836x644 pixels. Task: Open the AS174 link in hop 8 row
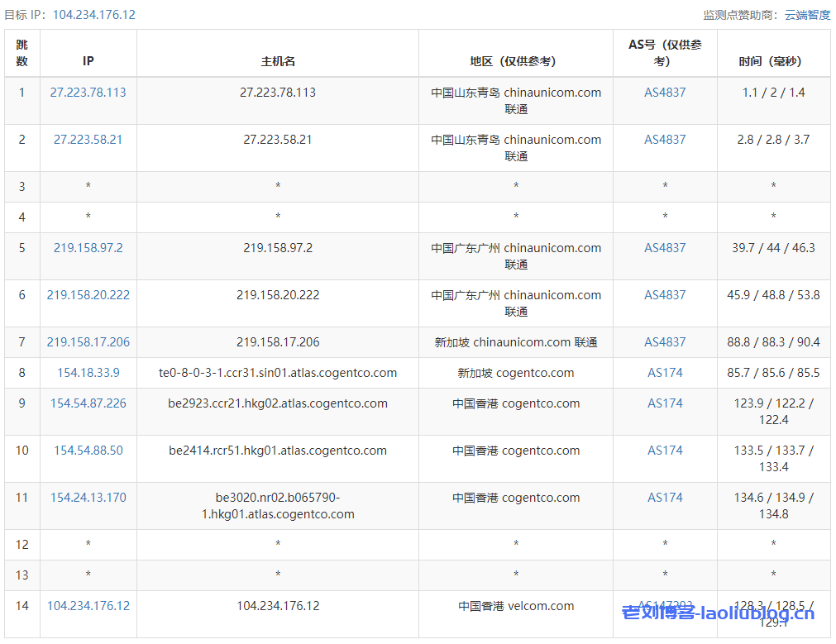[665, 373]
